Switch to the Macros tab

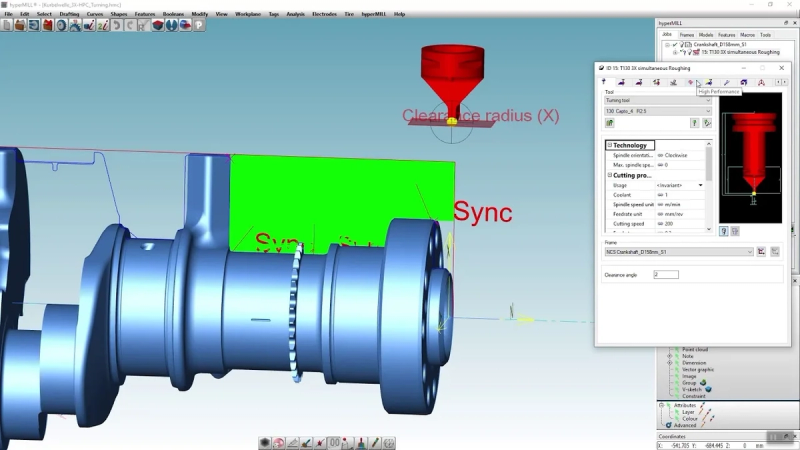coord(747,35)
